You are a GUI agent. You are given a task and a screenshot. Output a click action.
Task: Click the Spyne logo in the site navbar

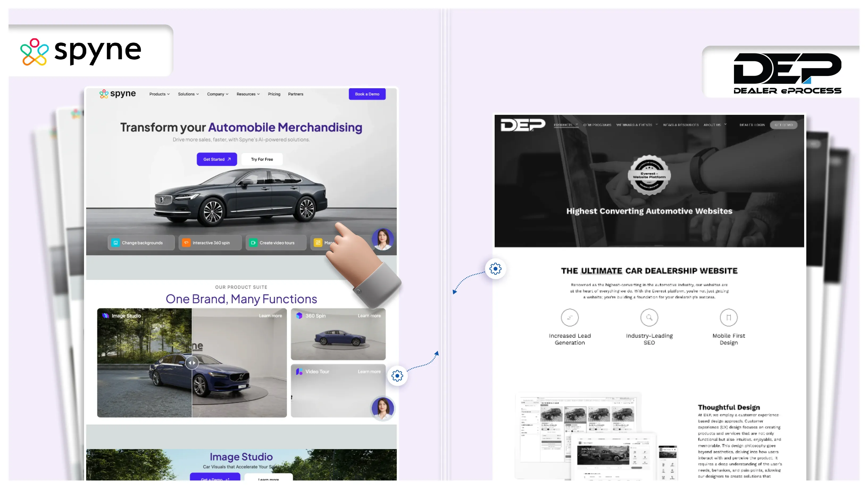[x=118, y=94]
